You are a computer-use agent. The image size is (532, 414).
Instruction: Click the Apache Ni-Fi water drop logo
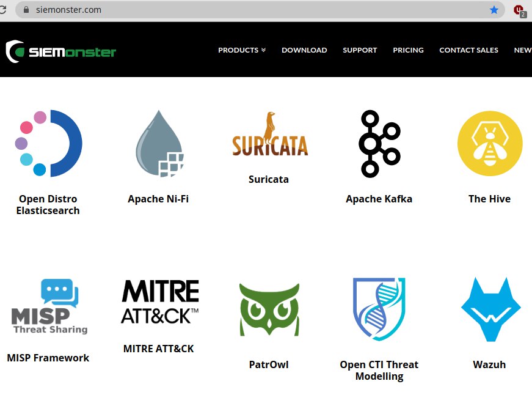click(x=159, y=143)
